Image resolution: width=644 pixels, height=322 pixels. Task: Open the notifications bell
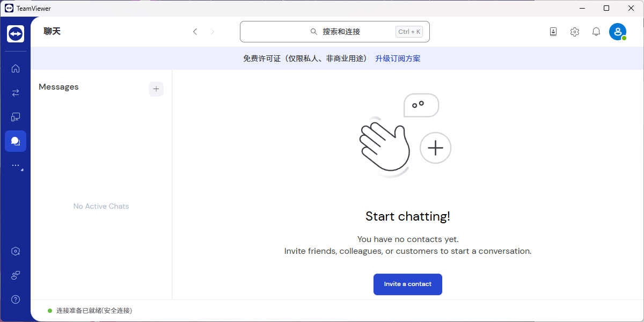coord(596,32)
